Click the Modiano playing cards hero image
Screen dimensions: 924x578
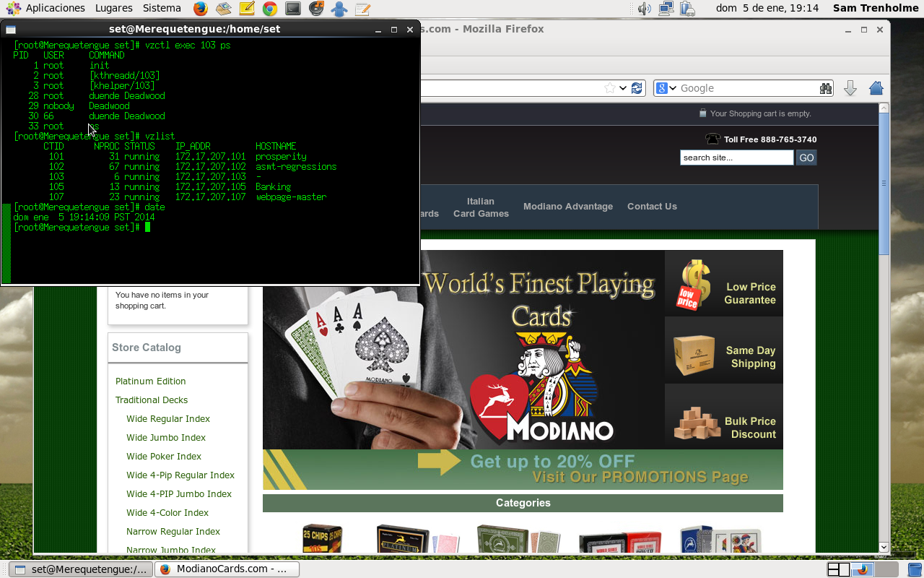tap(463, 350)
